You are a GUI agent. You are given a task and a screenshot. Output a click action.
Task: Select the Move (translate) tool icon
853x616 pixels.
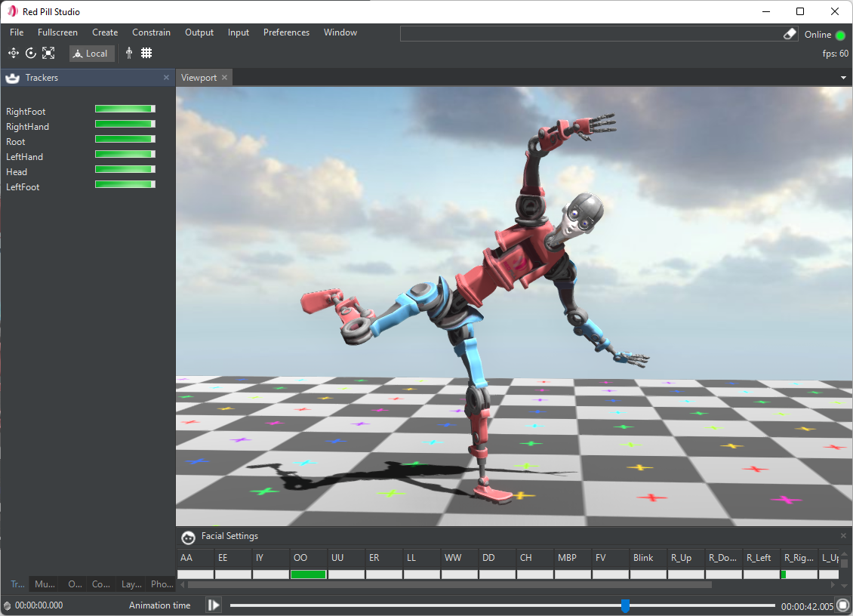[13, 53]
